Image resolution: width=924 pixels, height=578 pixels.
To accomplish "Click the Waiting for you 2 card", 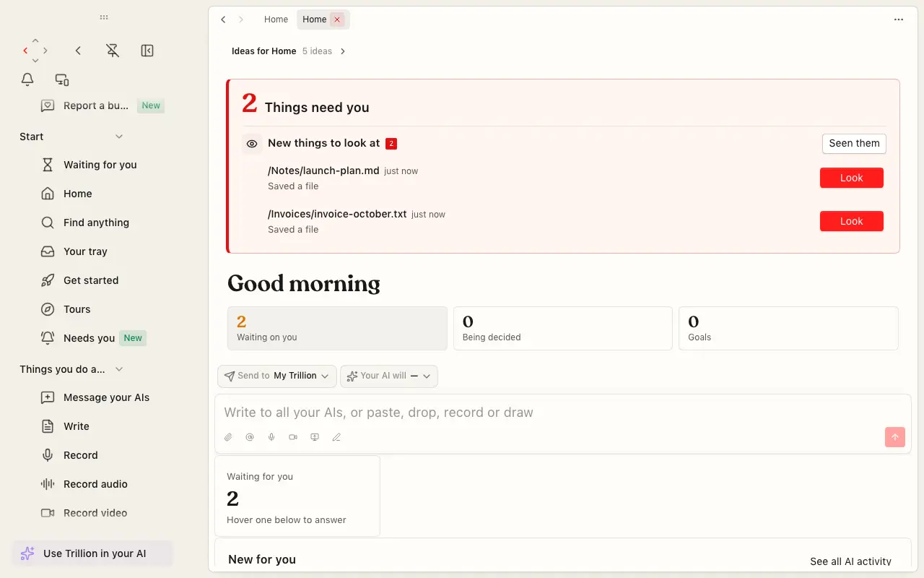I will (297, 496).
